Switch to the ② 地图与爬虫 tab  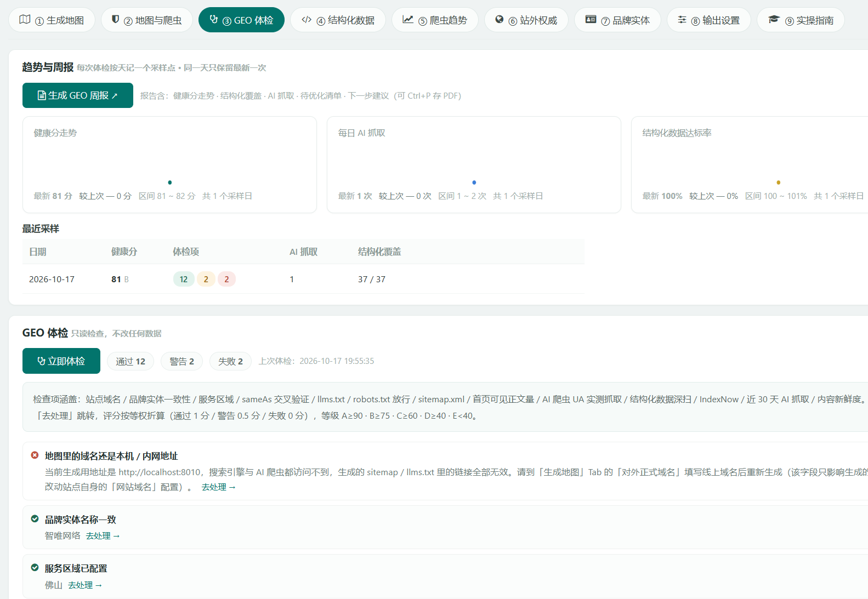tap(146, 20)
